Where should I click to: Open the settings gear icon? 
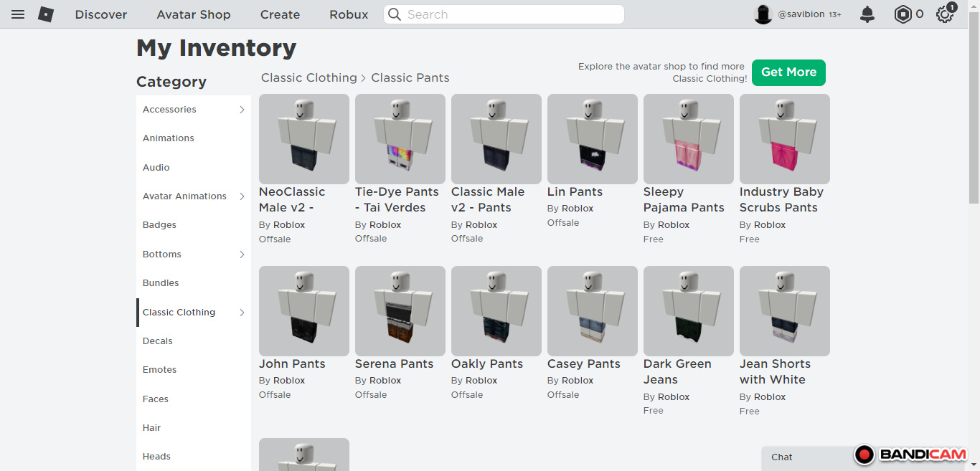944,14
